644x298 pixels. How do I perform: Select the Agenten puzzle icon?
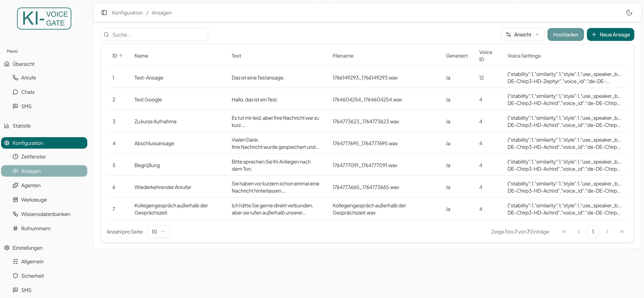click(15, 185)
